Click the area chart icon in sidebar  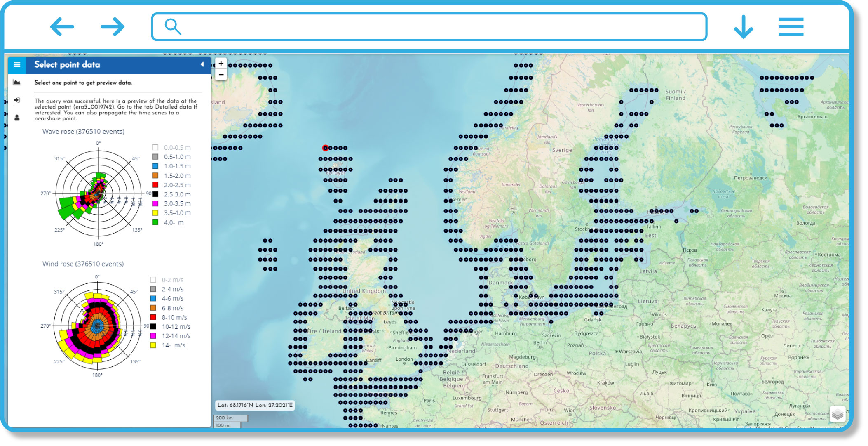[17, 83]
